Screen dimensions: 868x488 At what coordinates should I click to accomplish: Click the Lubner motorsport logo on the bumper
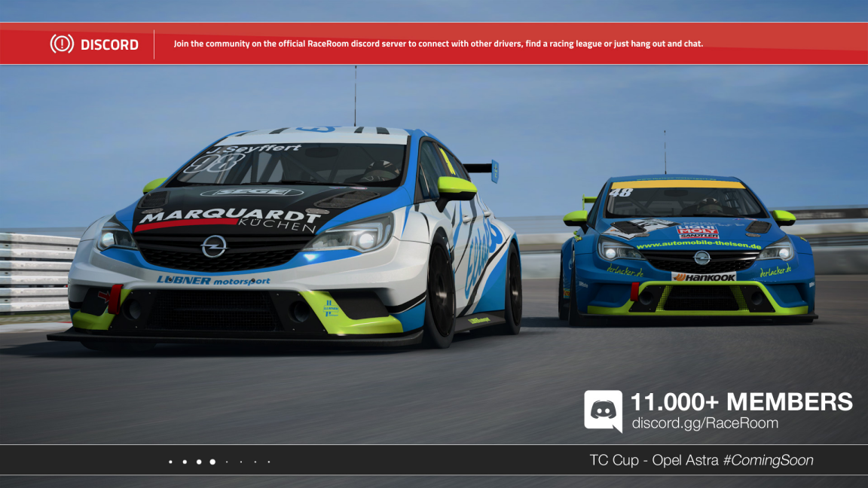(x=213, y=280)
